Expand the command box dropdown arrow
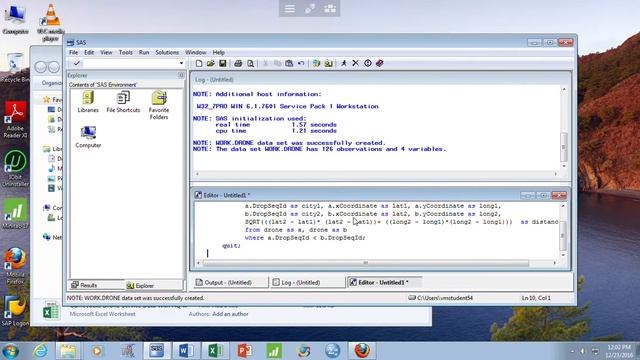640x360 pixels. click(x=181, y=63)
